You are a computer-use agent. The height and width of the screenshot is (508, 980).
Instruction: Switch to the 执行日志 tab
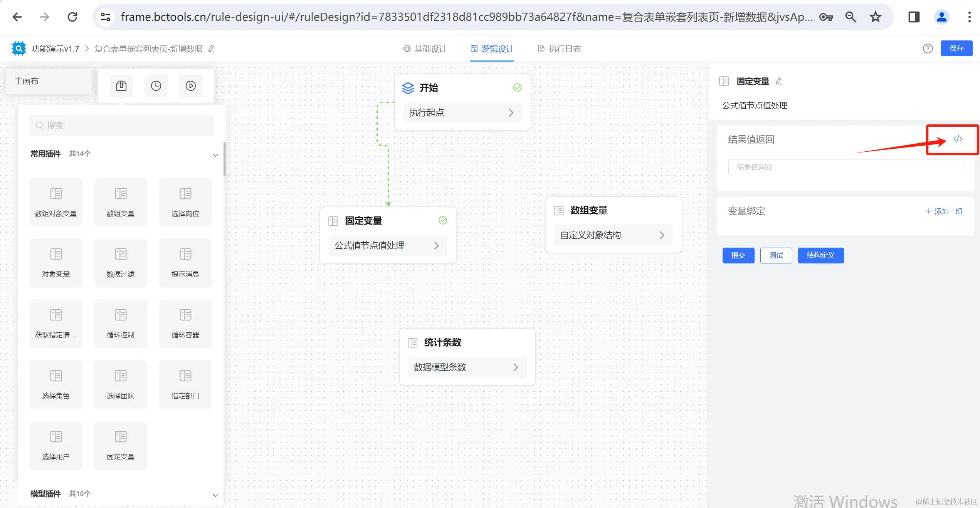(560, 49)
